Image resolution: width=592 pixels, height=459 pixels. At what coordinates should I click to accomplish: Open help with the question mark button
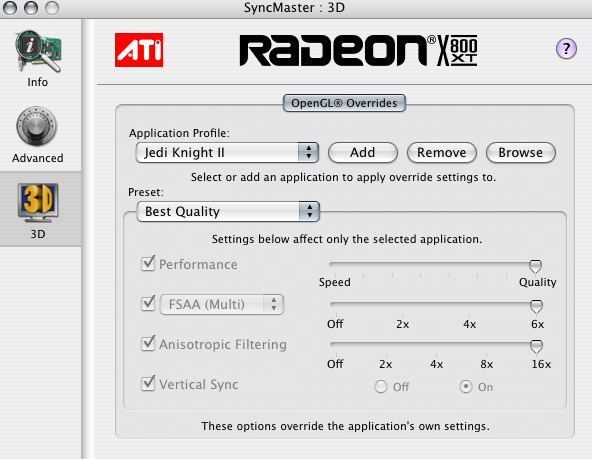pos(566,48)
